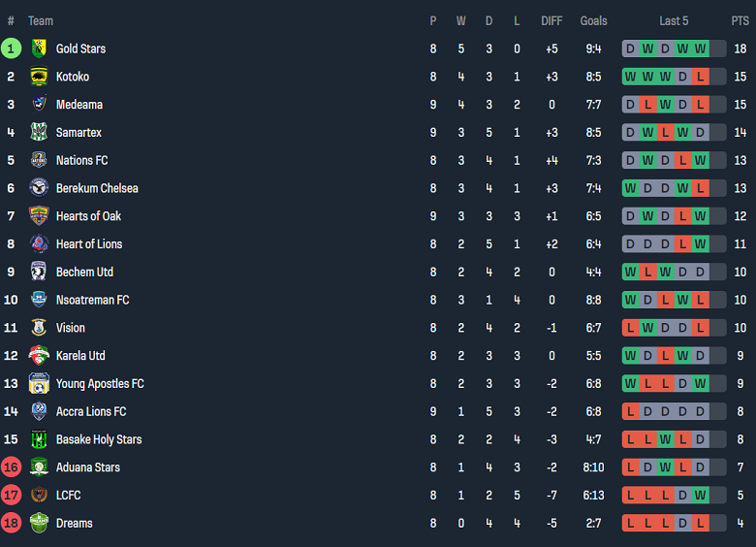Sort standings by DIFF column header
Viewport: 756px width, 547px height.
tap(551, 20)
